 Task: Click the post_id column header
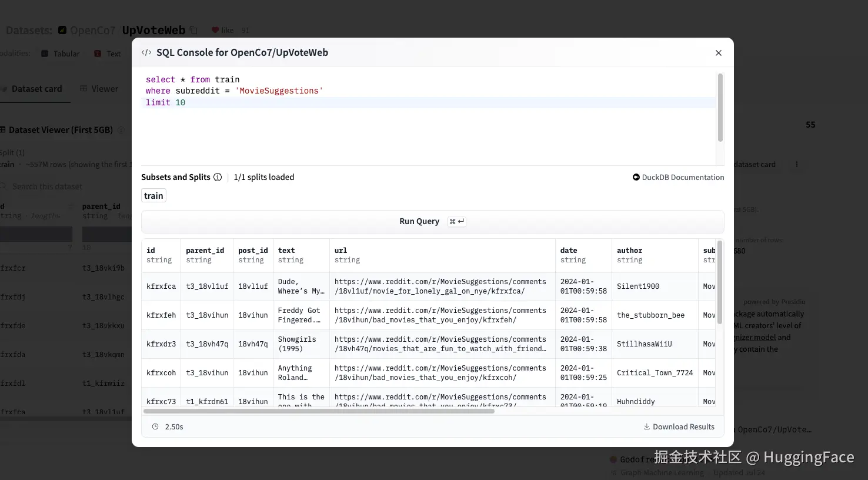(253, 255)
